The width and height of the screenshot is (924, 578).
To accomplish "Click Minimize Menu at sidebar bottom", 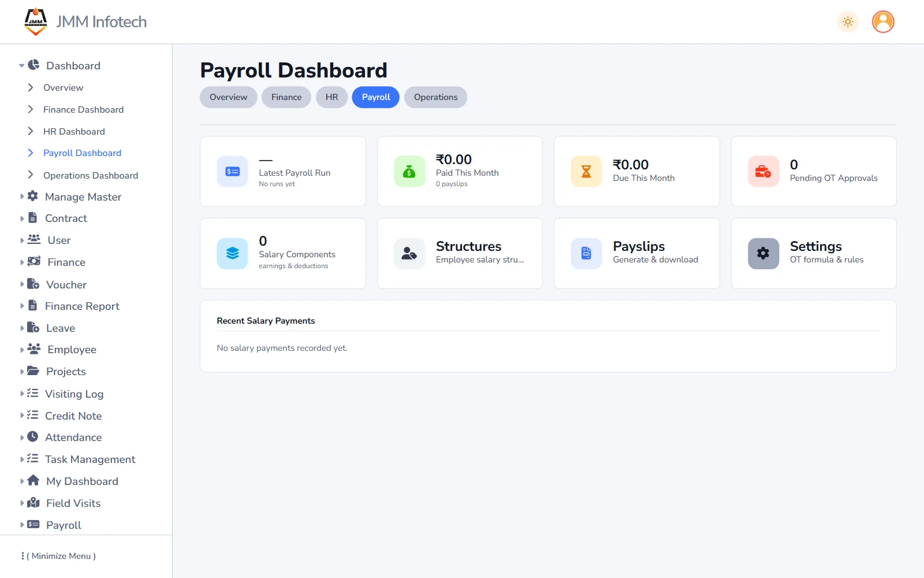I will coord(59,556).
